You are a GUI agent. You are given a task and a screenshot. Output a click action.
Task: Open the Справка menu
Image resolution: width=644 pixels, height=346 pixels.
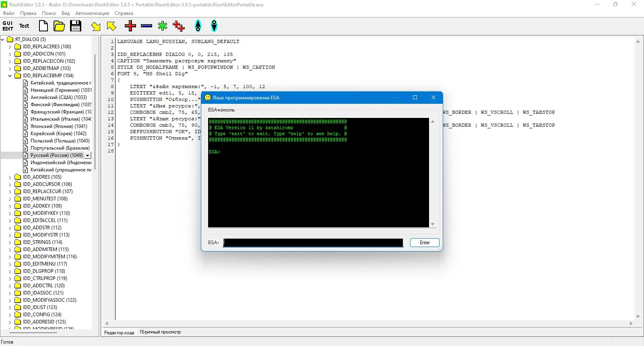(124, 13)
